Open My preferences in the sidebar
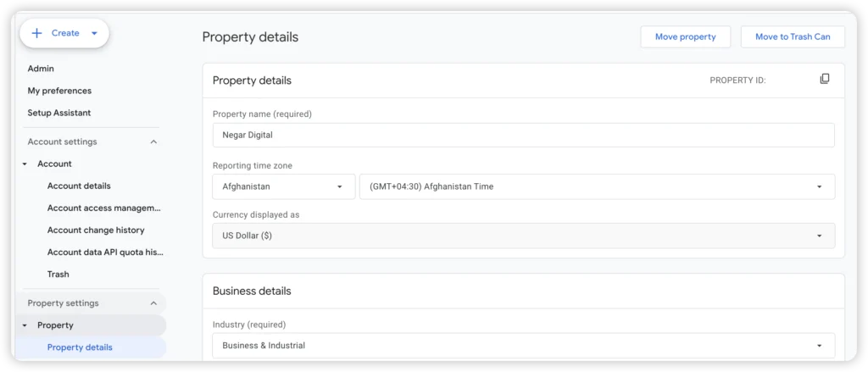Image resolution: width=868 pixels, height=372 pixels. [x=60, y=91]
